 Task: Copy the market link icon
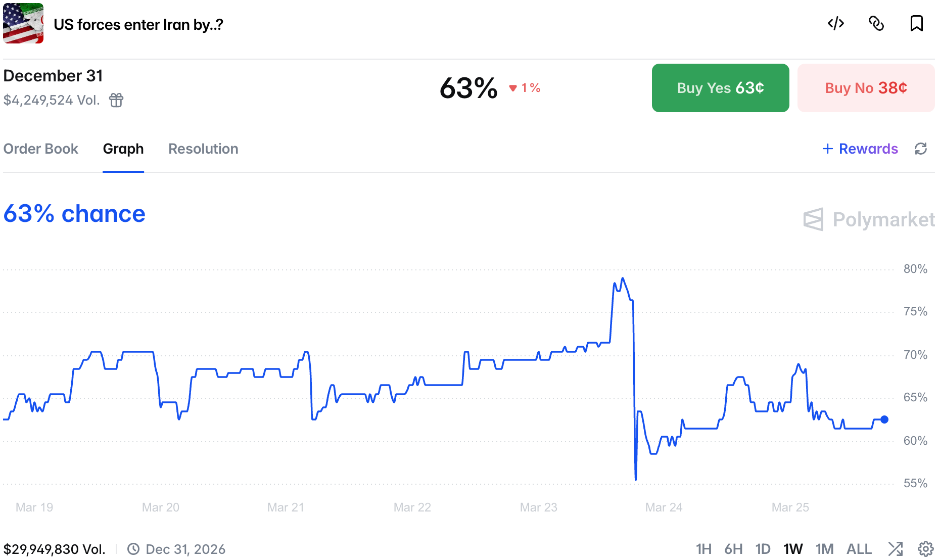coord(876,24)
